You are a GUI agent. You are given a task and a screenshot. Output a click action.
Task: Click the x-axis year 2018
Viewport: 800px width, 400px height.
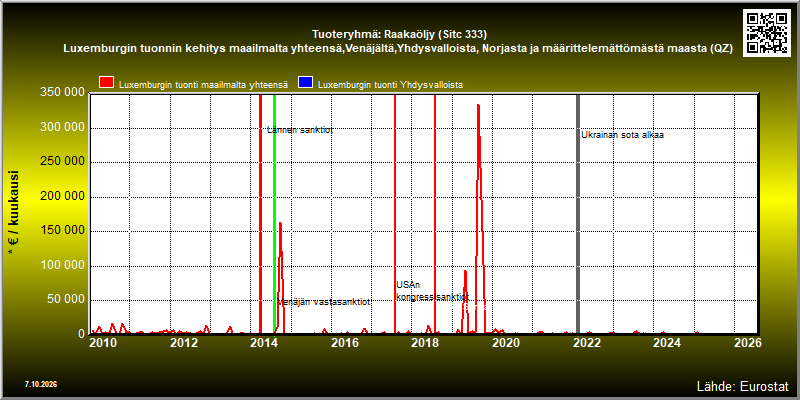(425, 343)
